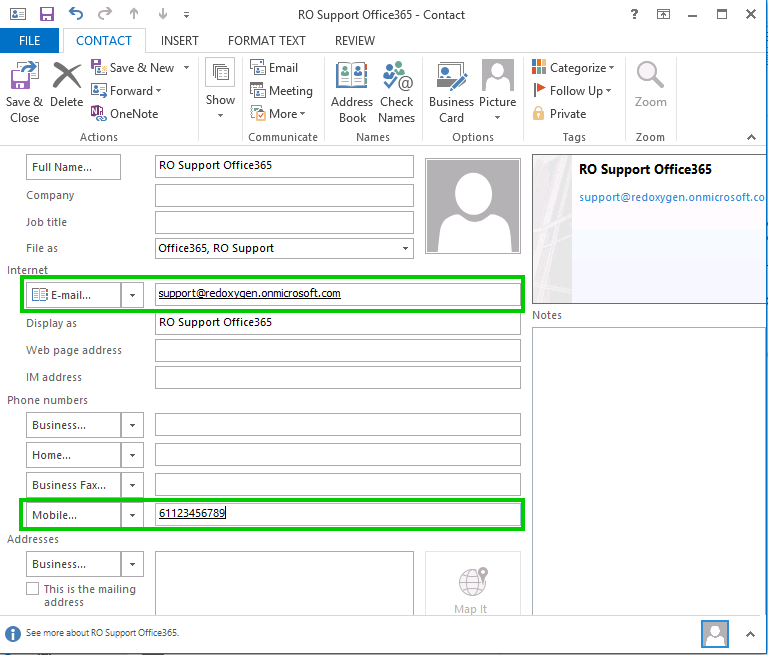Click Email in Communicate group

tap(274, 68)
